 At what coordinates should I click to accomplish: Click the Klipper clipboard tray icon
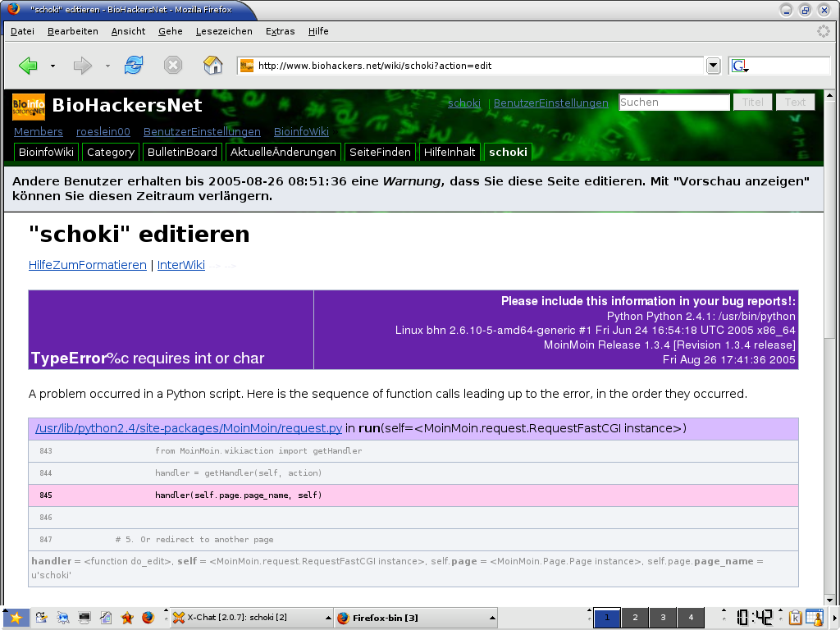[x=795, y=618]
